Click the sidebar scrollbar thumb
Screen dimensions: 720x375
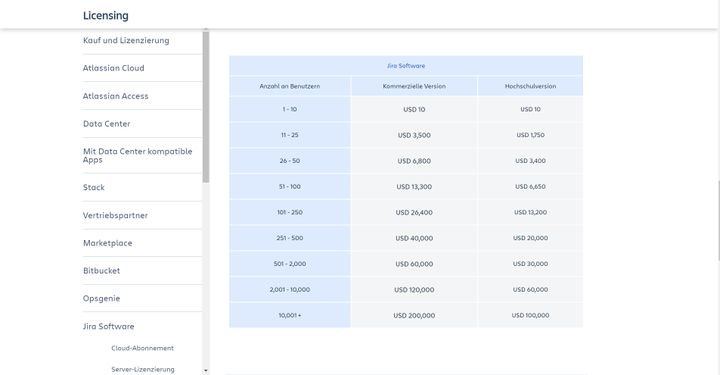[x=206, y=106]
